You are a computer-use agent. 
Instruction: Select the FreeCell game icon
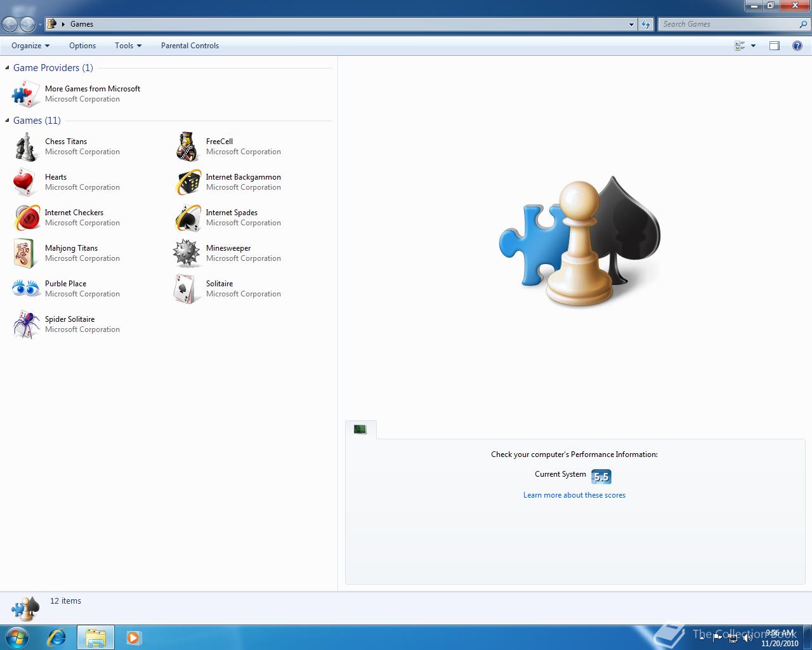(x=187, y=147)
